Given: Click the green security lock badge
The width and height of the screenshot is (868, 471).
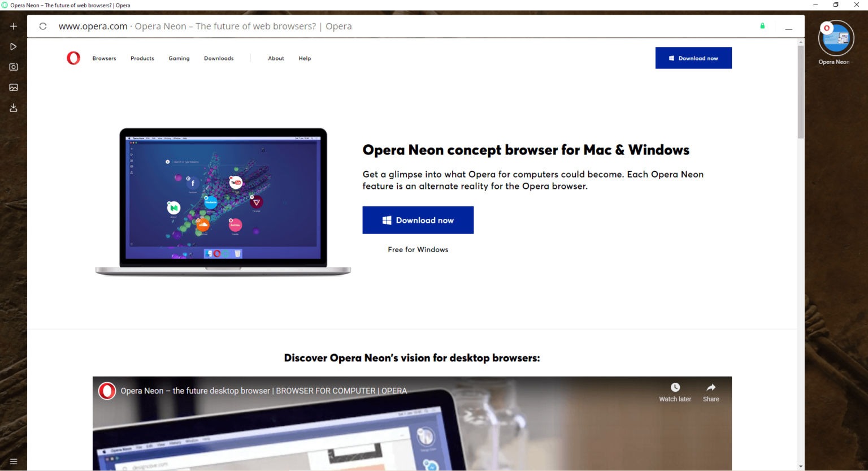Looking at the screenshot, I should tap(762, 25).
